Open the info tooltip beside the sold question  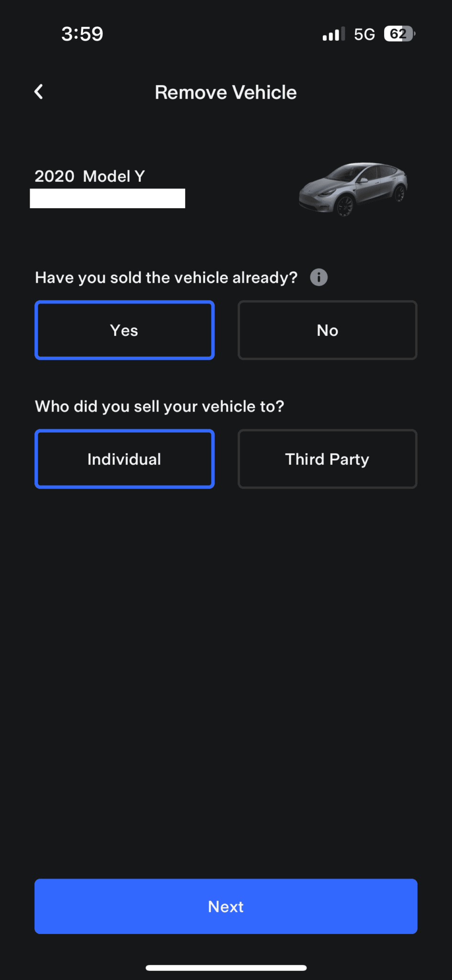(319, 277)
